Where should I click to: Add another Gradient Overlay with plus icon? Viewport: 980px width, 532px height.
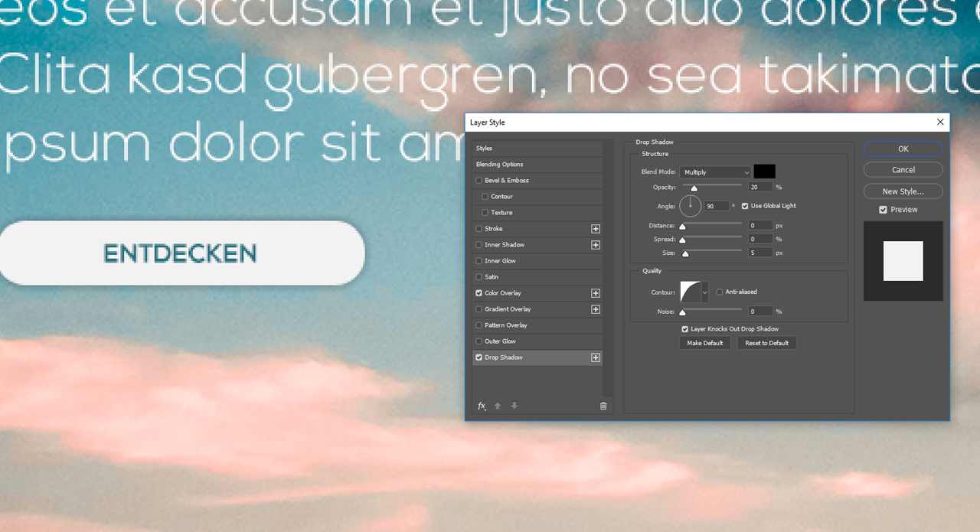click(596, 309)
